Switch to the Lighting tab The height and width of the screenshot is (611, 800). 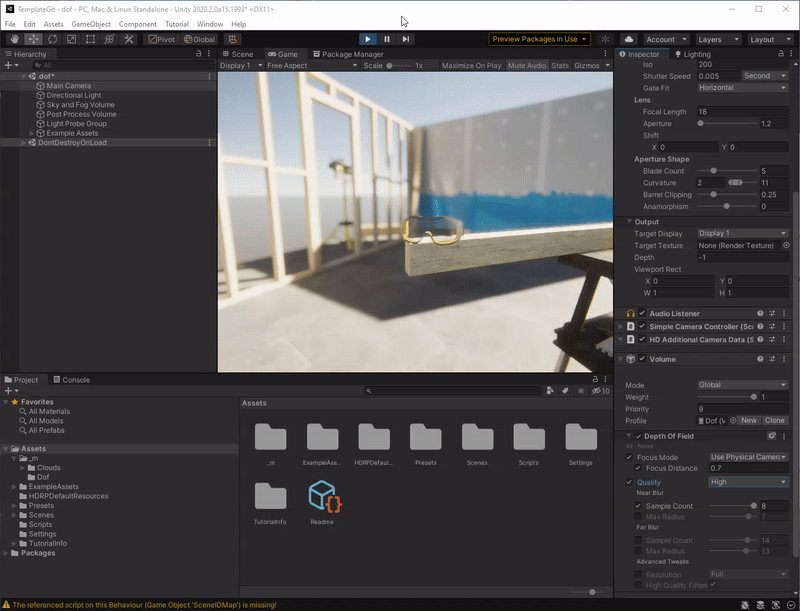coord(692,54)
